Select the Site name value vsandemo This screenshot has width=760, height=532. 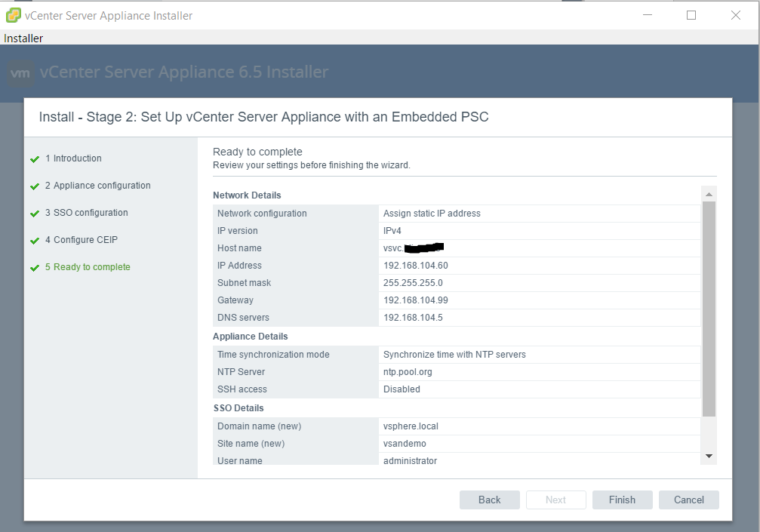coord(405,444)
